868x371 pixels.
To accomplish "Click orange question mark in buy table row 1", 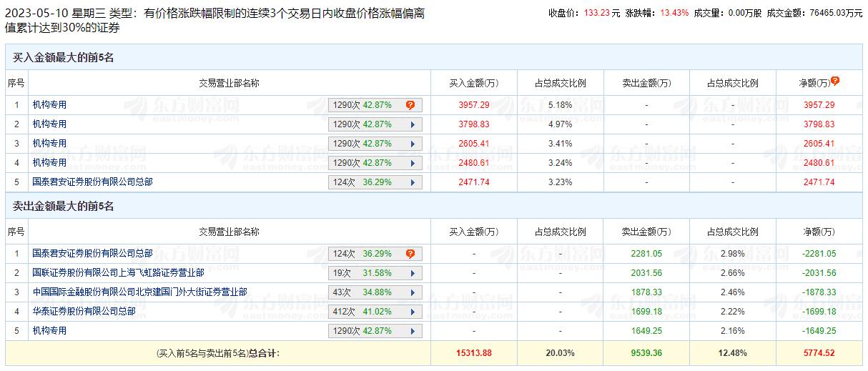I will coord(410,105).
